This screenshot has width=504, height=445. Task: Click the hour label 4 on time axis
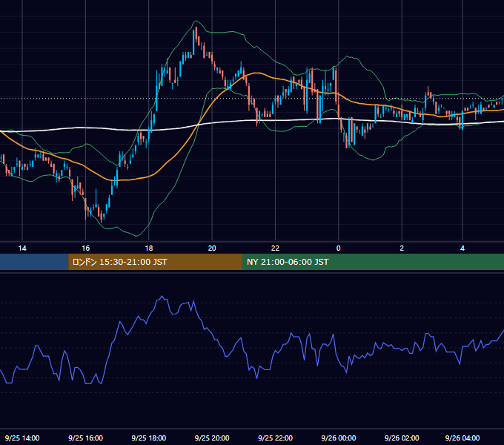[x=462, y=248]
